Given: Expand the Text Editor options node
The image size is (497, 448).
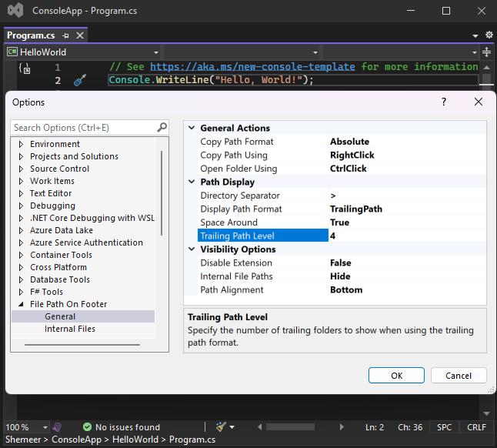Looking at the screenshot, I should [21, 193].
